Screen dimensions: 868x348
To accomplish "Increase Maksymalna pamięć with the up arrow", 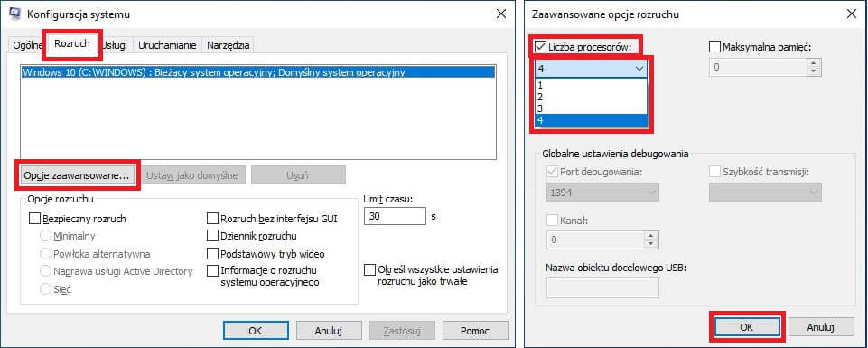I will click(814, 63).
